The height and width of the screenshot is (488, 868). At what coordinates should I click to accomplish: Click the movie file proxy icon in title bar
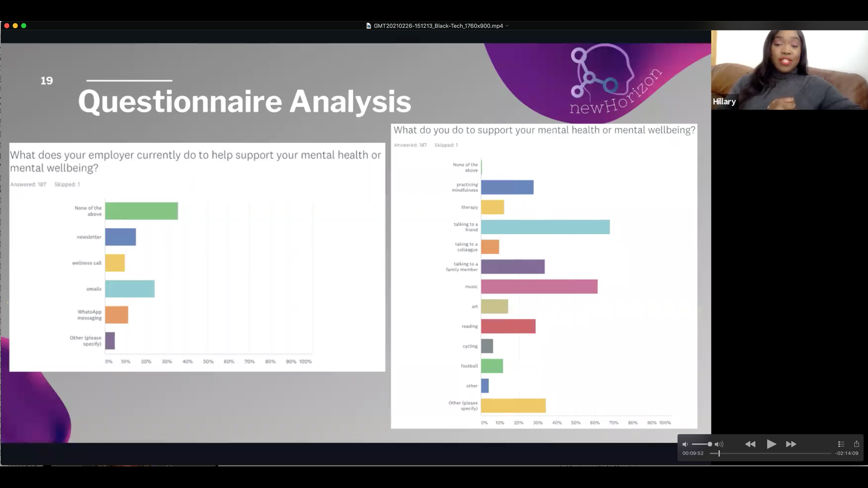[369, 26]
